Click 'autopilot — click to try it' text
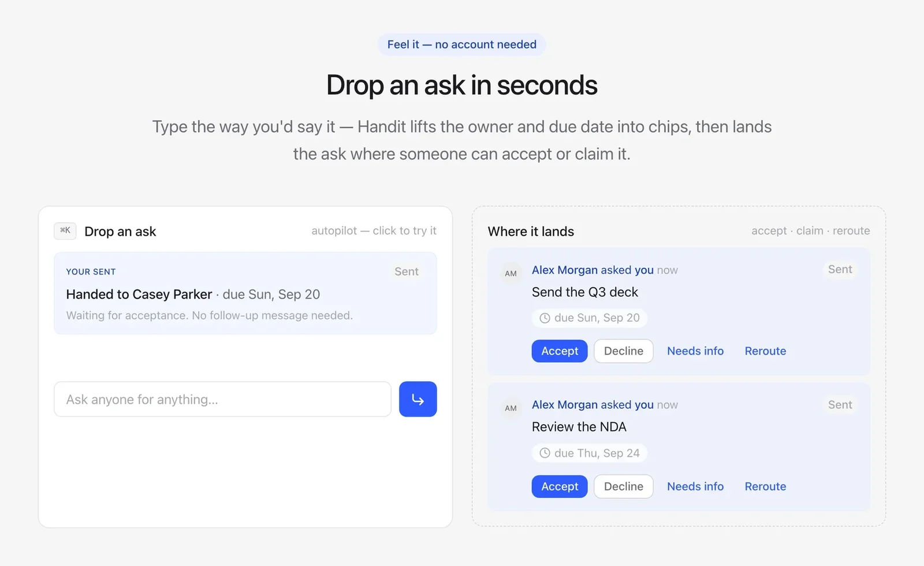 [374, 230]
